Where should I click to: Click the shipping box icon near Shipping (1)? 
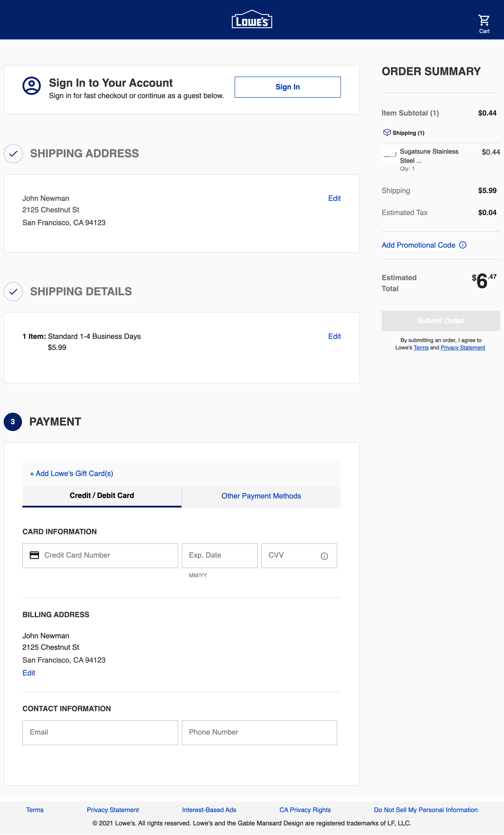[x=387, y=133]
